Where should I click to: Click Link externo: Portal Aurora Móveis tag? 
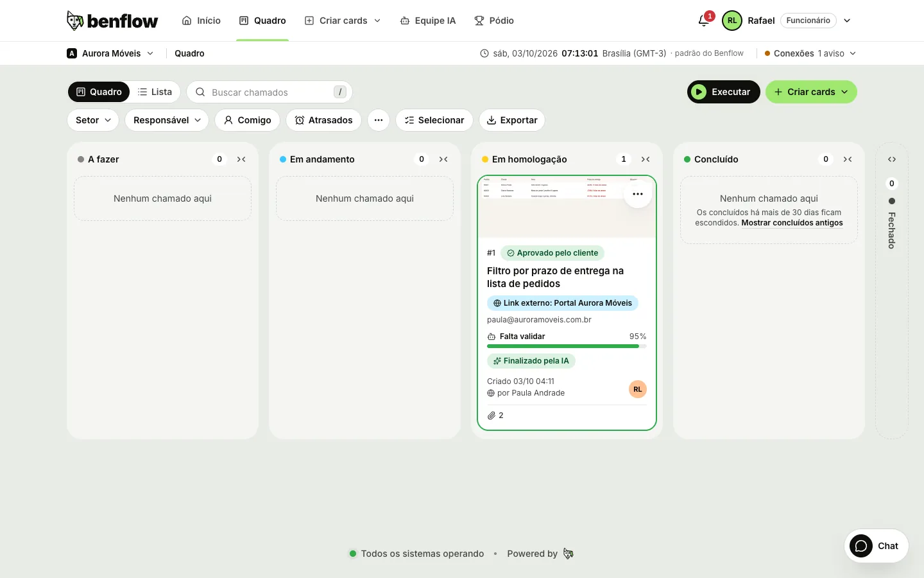click(562, 303)
